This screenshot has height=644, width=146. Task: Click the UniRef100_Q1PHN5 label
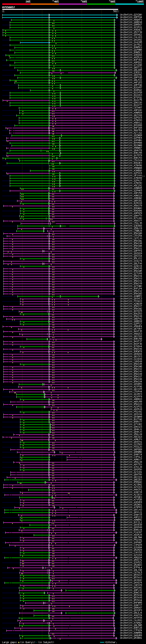pyautogui.click(x=131, y=50)
